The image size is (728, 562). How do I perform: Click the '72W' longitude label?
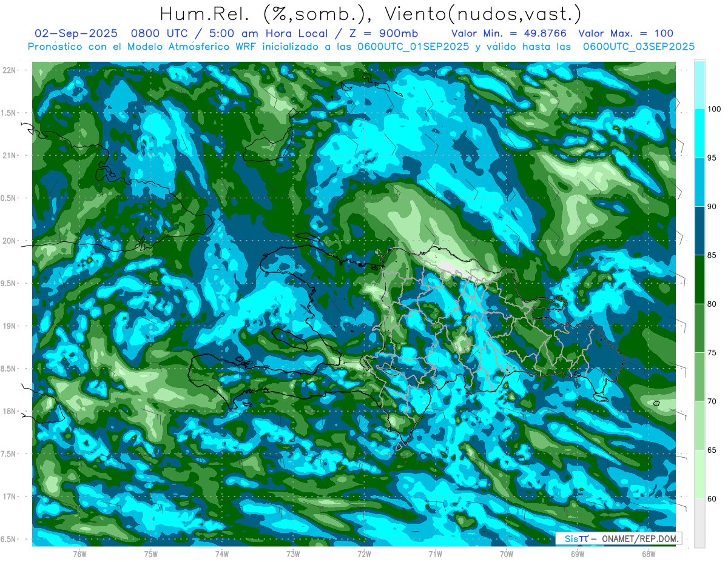(364, 554)
